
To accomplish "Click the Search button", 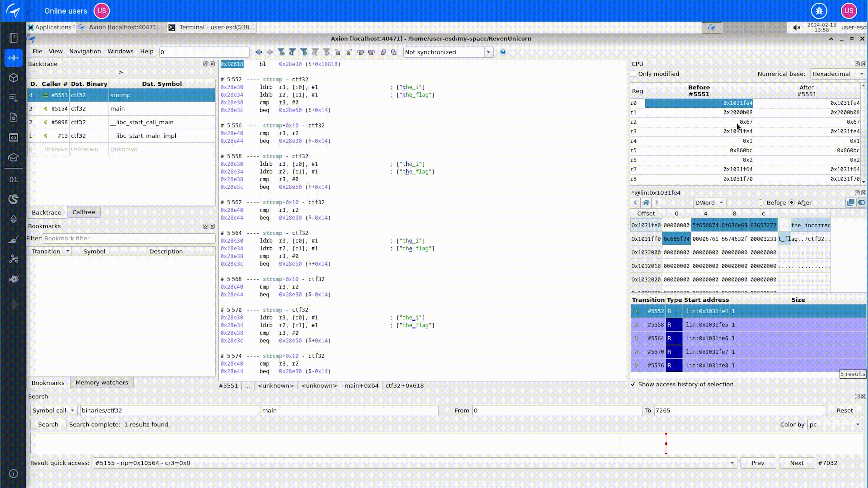I will (48, 424).
